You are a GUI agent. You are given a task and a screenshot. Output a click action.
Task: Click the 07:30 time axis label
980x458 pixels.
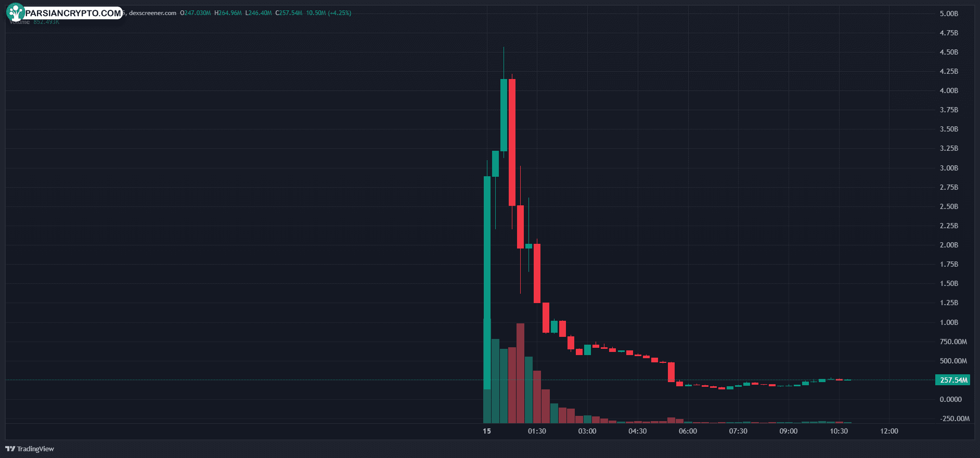click(x=738, y=431)
